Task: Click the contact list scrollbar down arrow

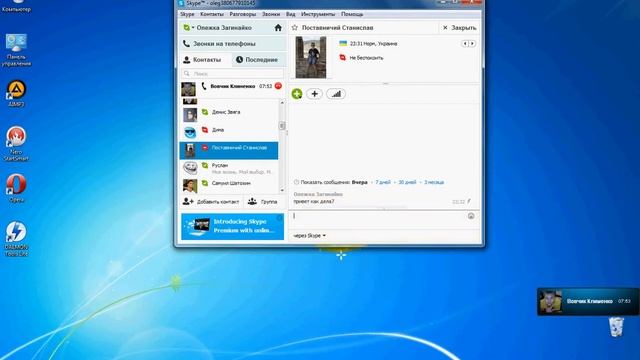Action: coord(282,190)
